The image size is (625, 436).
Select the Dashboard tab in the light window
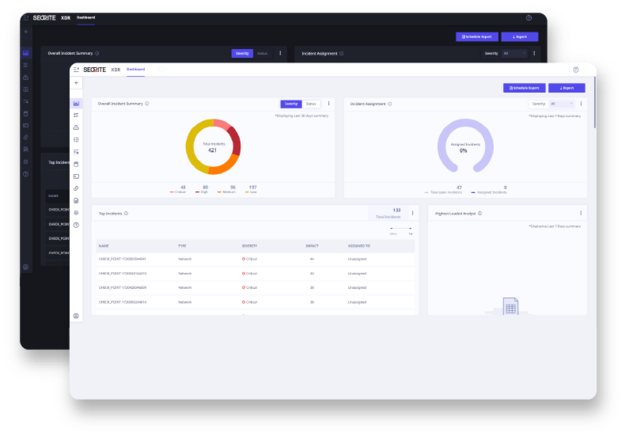click(136, 70)
